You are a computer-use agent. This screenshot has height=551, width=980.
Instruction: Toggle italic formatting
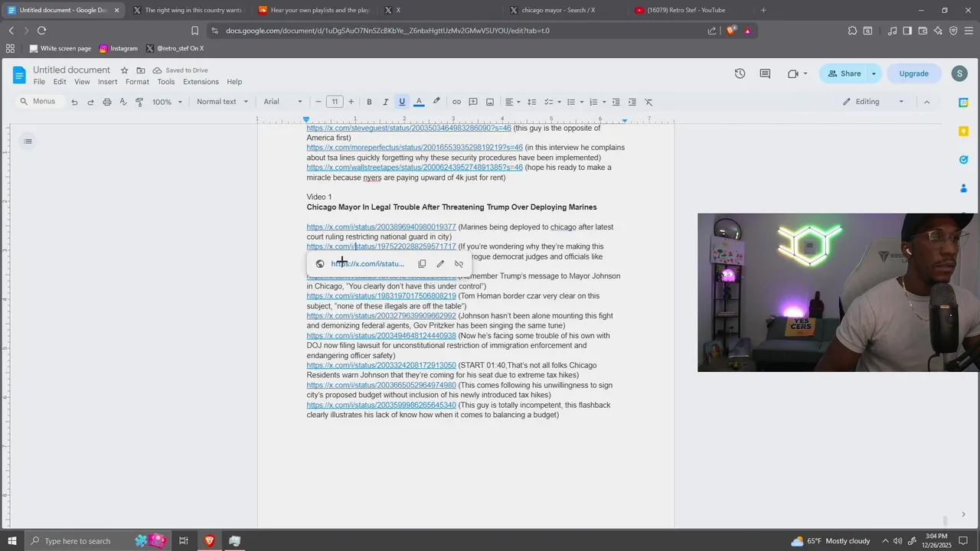coord(385,102)
